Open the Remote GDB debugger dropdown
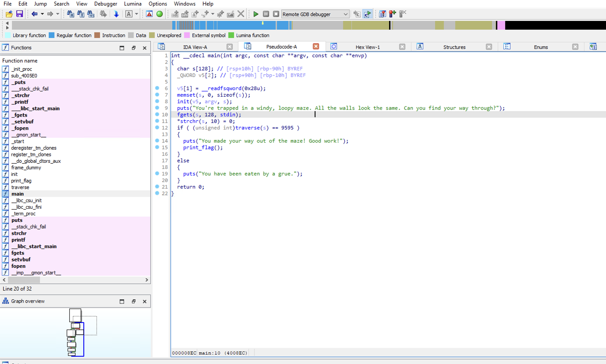The width and height of the screenshot is (606, 364). pos(315,14)
